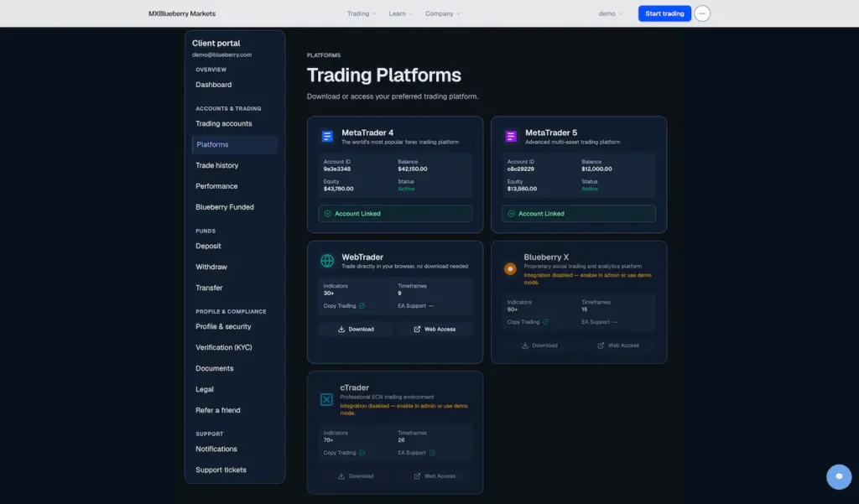
Task: Click MetaTrader 5 equity $13,560.00
Action: [522, 189]
